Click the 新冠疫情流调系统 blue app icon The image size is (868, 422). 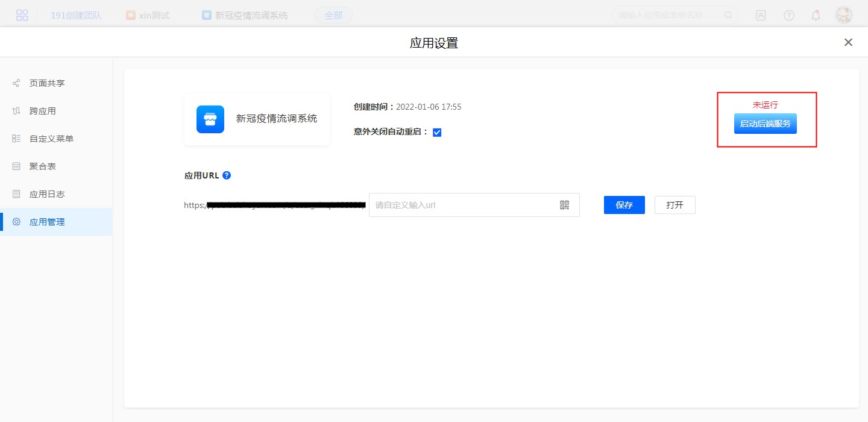[210, 119]
